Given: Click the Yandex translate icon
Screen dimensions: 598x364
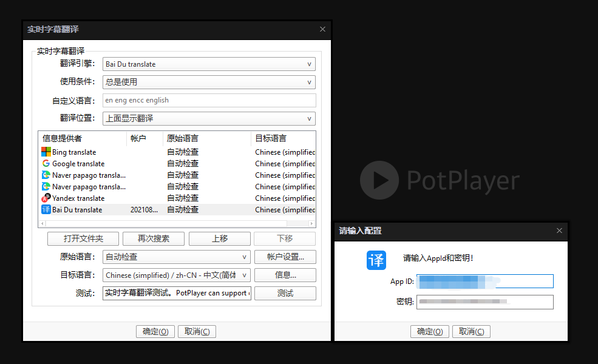Looking at the screenshot, I should coord(46,198).
